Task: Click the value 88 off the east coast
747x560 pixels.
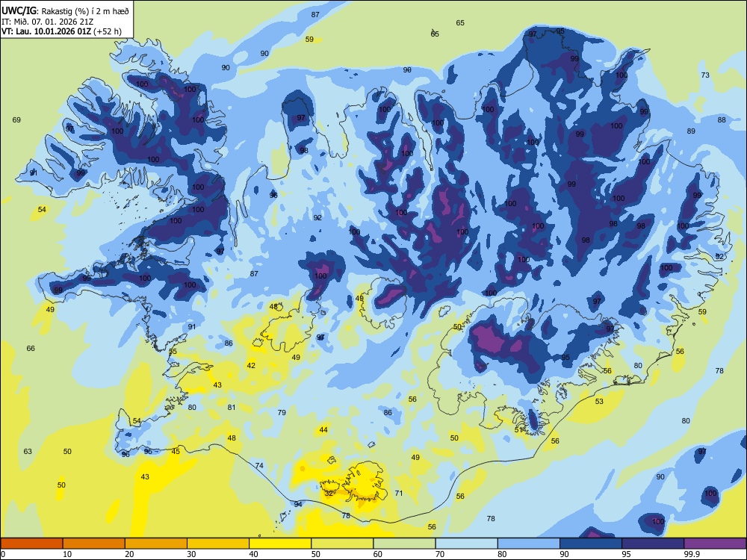Action: 722,120
